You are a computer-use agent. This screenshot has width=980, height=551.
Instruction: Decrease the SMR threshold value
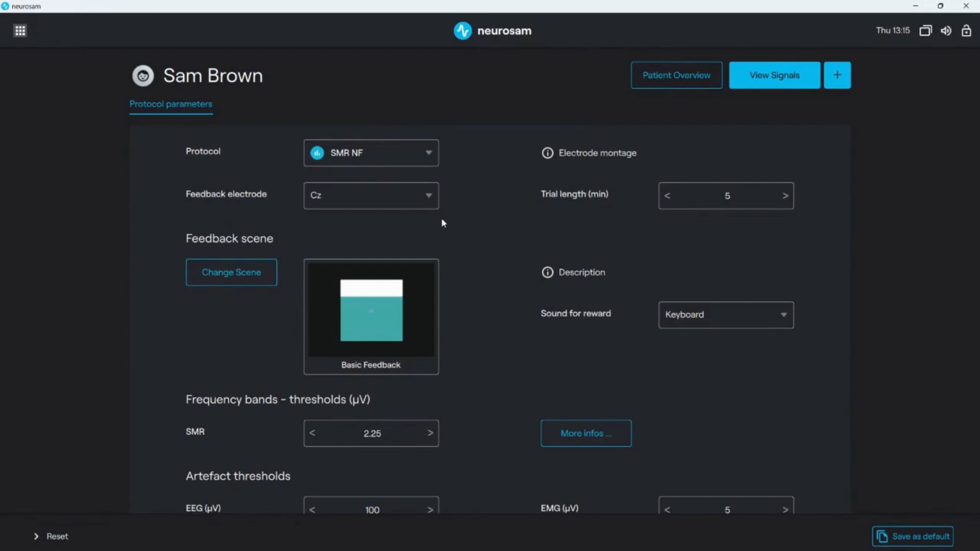[x=312, y=433]
